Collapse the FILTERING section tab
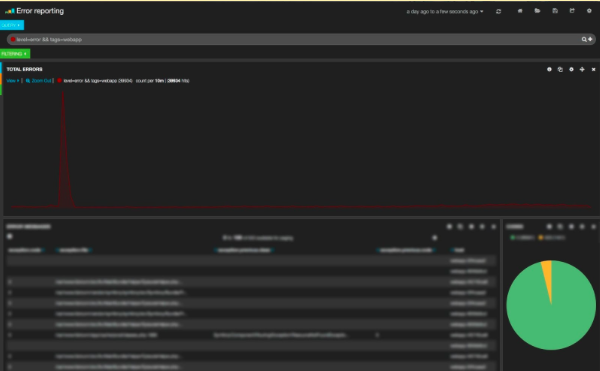 (15, 54)
